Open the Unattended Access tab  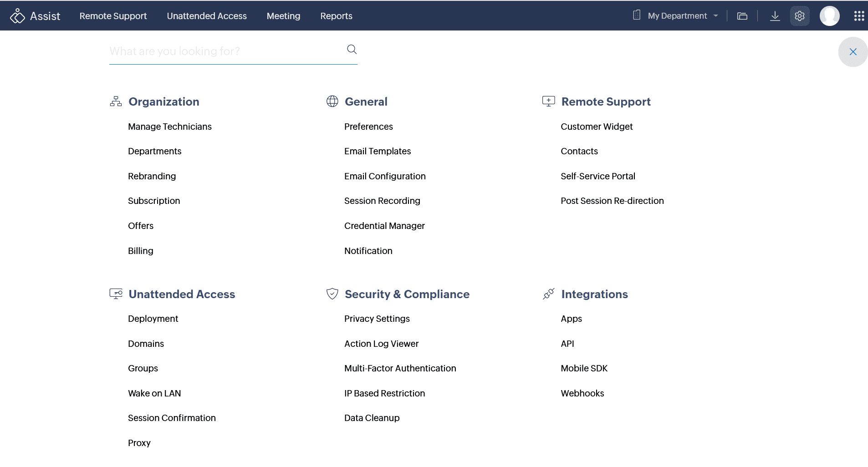coord(207,16)
